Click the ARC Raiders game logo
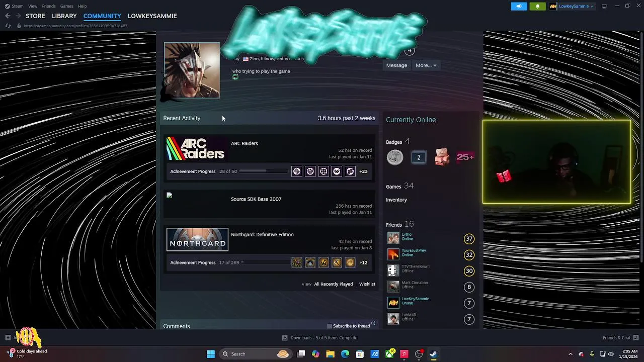Image resolution: width=644 pixels, height=362 pixels. pyautogui.click(x=197, y=148)
